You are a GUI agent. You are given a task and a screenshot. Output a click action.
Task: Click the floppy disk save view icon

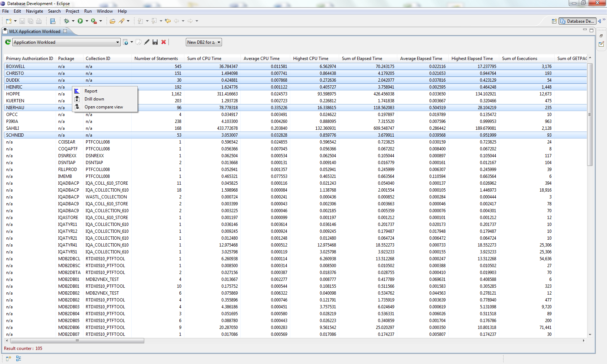[x=155, y=42]
